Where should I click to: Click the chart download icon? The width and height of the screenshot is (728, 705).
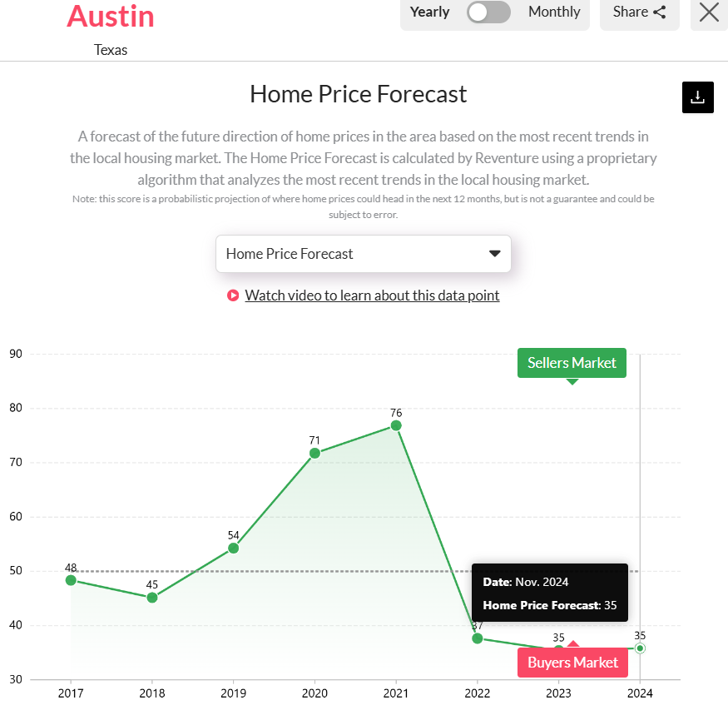(x=697, y=97)
